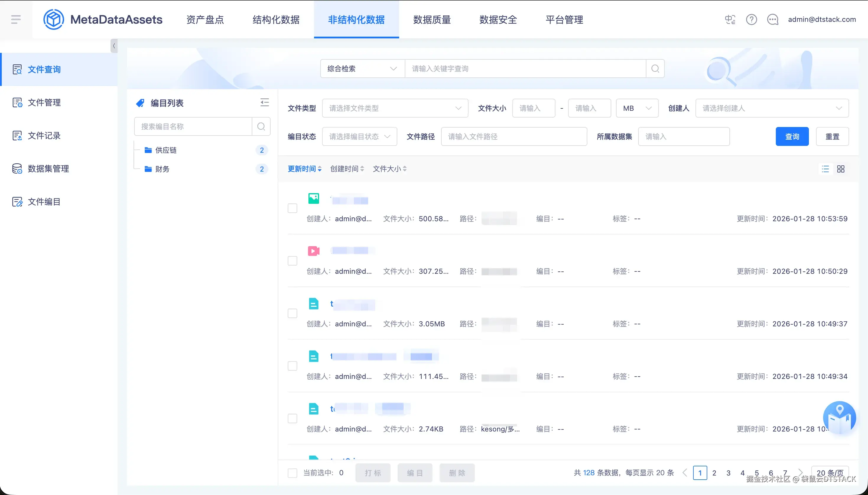Toggle the select-all checkbox at bottom
Viewport: 868px width, 495px height.
[292, 473]
